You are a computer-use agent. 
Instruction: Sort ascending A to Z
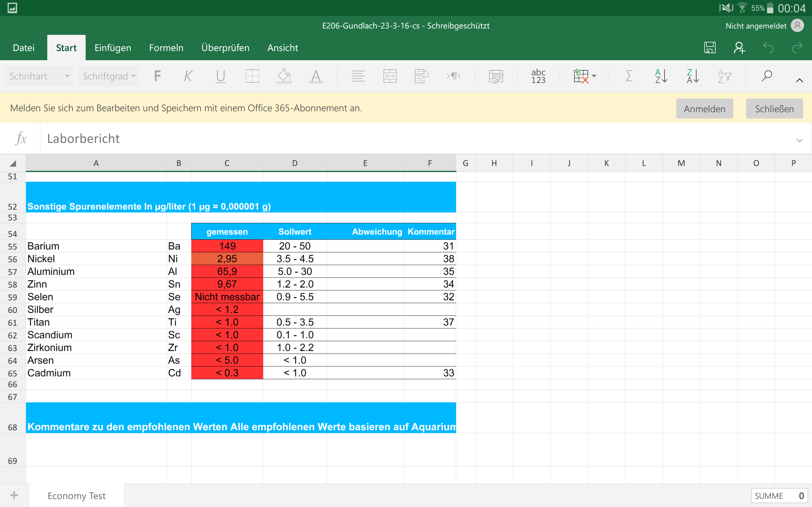click(661, 76)
